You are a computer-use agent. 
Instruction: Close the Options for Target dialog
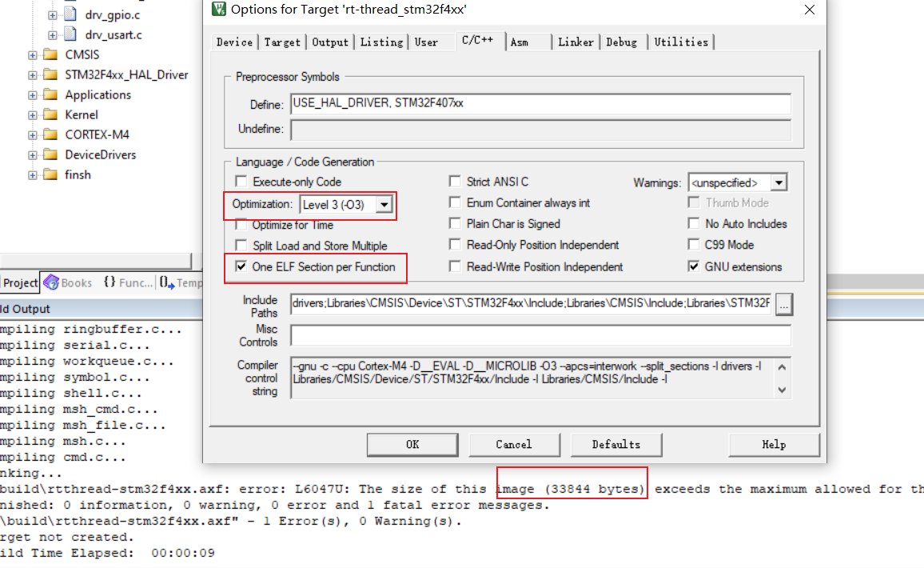[x=810, y=10]
